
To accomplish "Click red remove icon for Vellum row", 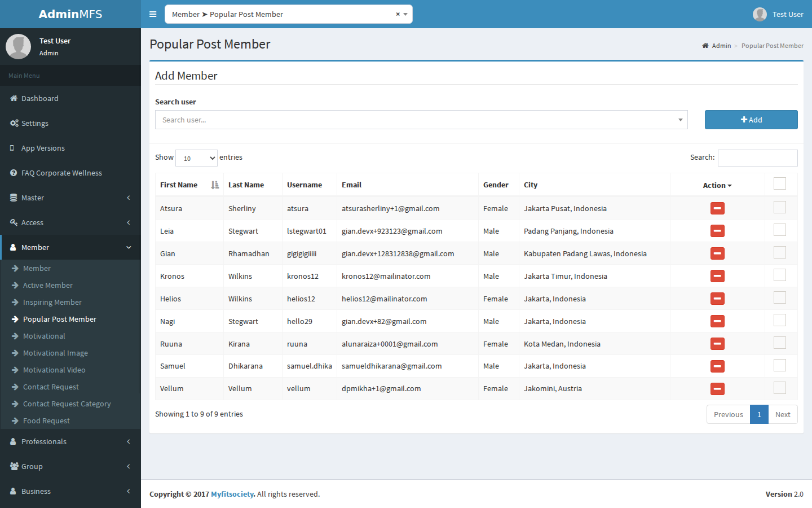I will [x=717, y=389].
